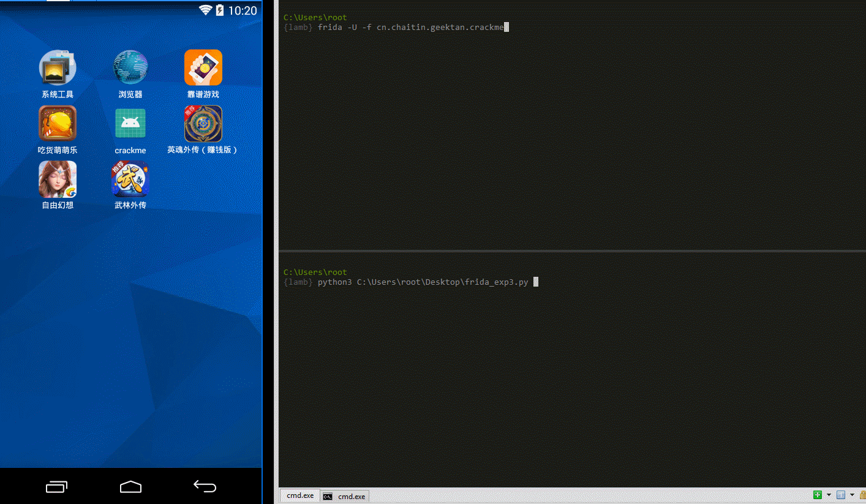The height and width of the screenshot is (504, 866).
Task: Launch the crackme app
Action: pos(130,123)
